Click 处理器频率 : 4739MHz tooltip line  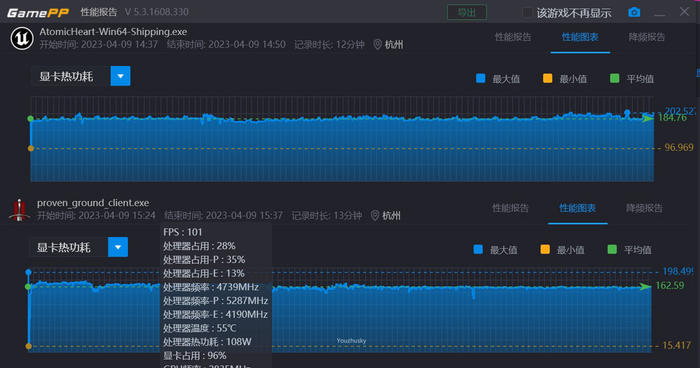click(x=211, y=287)
